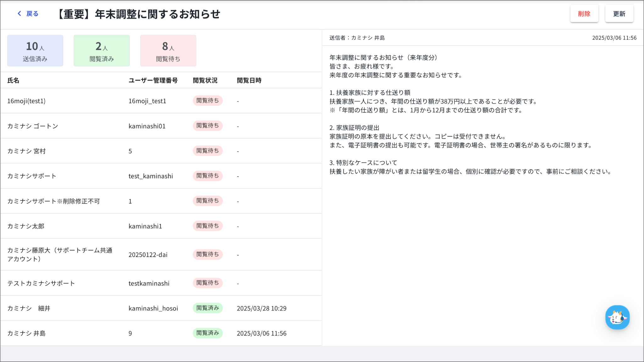This screenshot has height=362, width=644.
Task: Click 閲覧済み badge for カミナシ 井島
Action: tap(208, 333)
